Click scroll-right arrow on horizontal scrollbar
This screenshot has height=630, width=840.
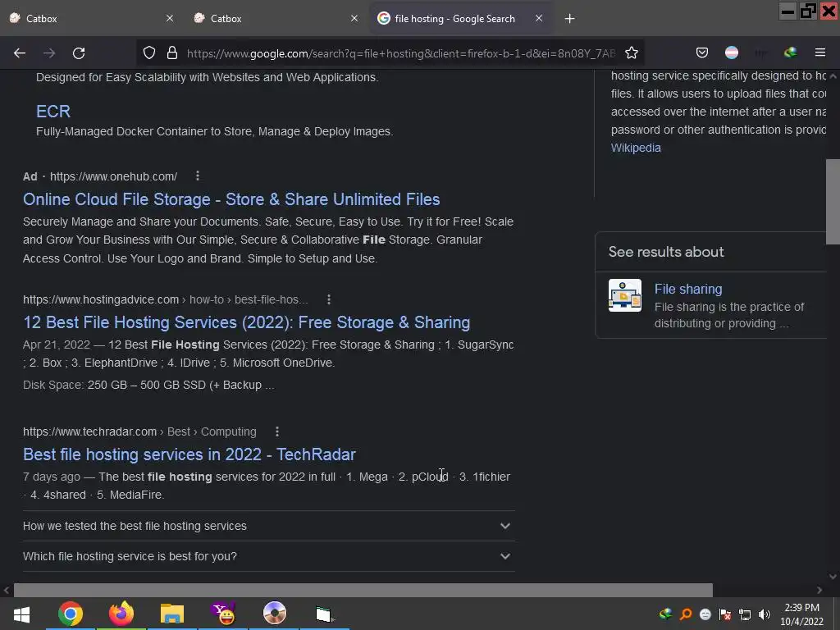tap(819, 591)
